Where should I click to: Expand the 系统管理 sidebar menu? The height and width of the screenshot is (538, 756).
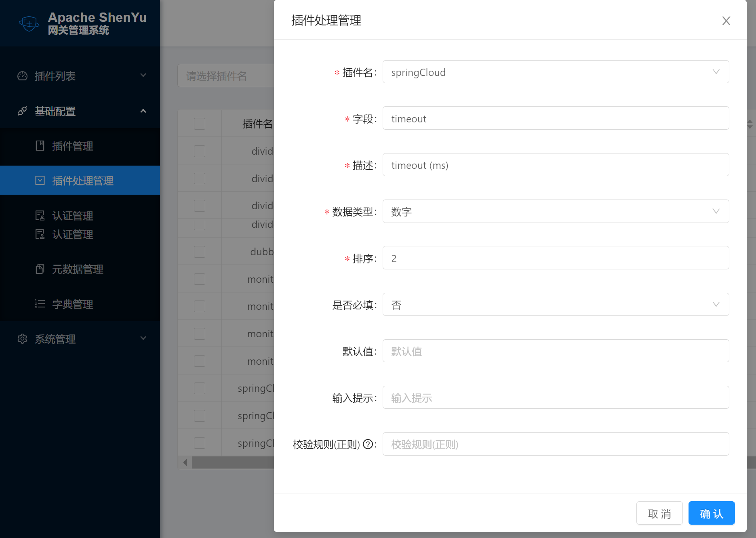click(80, 339)
